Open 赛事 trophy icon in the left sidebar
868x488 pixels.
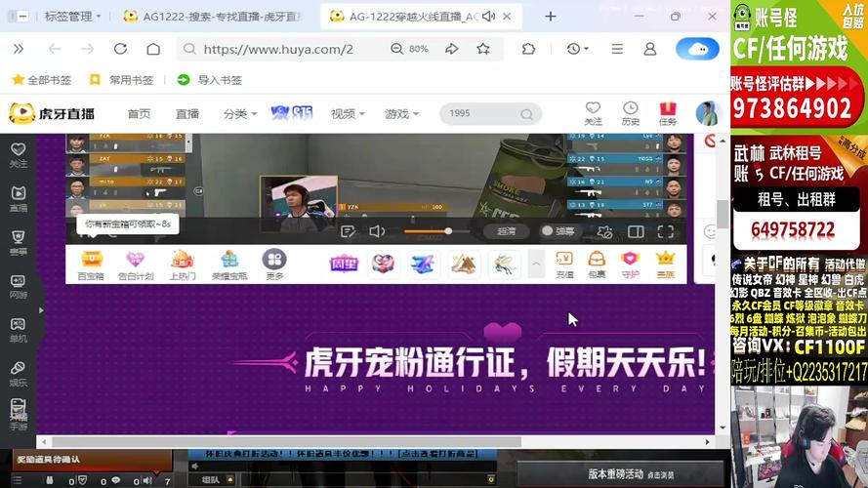pyautogui.click(x=19, y=242)
